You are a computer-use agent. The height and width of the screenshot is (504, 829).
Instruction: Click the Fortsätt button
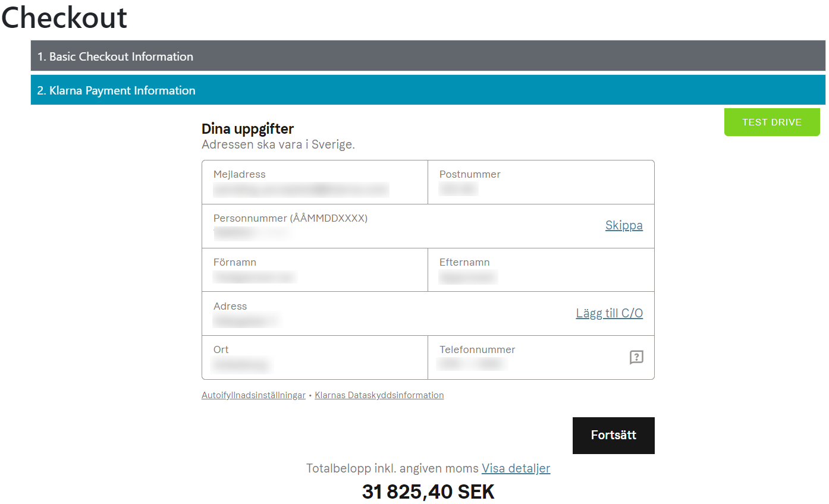tap(614, 435)
